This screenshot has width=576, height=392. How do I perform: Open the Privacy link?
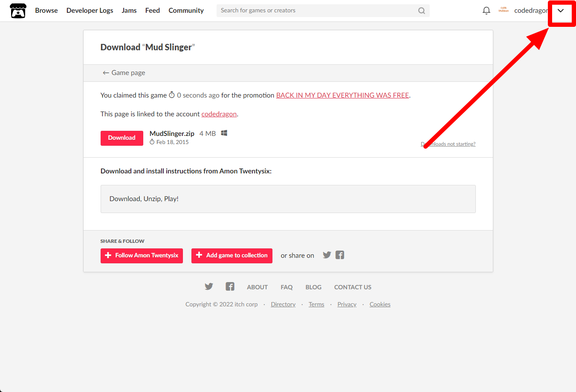(347, 305)
